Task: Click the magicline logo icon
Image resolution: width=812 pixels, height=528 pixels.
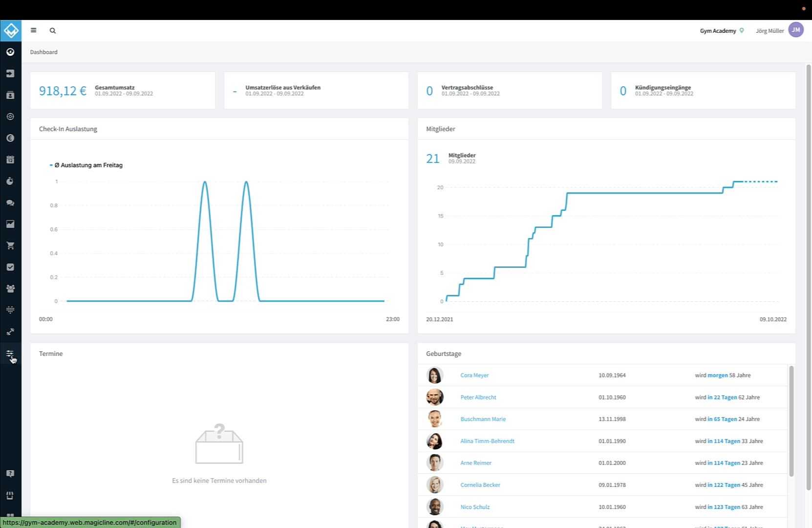Action: 11,31
